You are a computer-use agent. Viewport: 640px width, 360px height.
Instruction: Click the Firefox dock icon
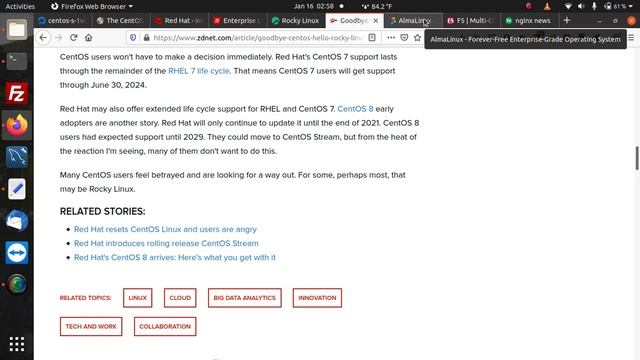pos(17,125)
